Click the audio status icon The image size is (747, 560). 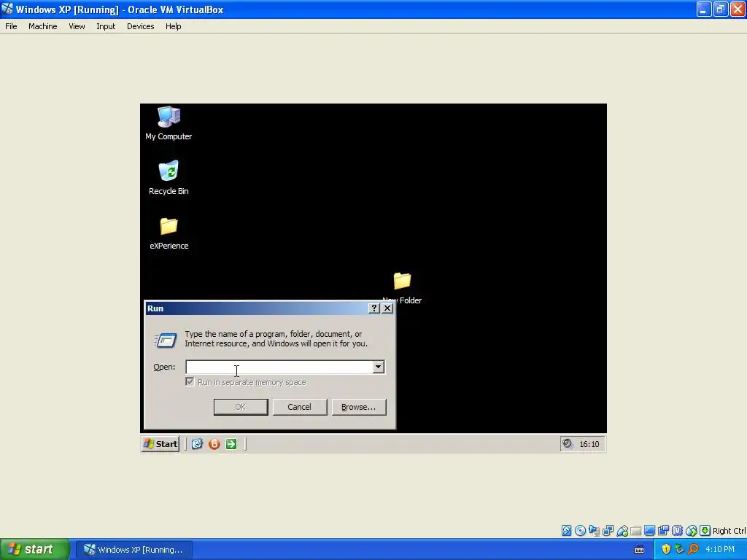click(x=594, y=531)
